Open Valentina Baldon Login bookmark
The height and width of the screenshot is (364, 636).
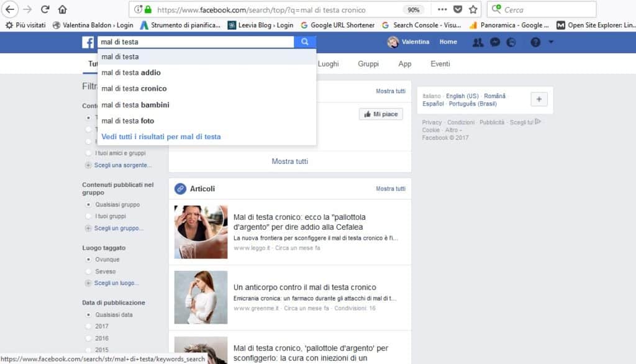(x=93, y=25)
